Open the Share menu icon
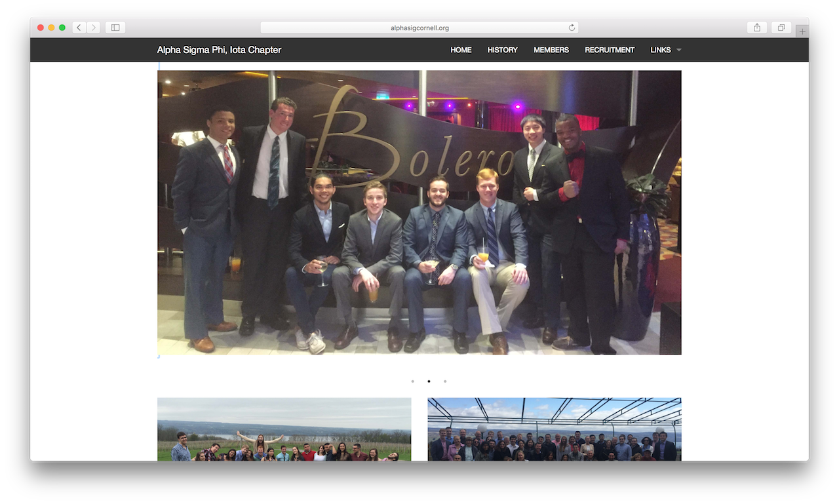Image resolution: width=839 pixels, height=504 pixels. click(x=757, y=28)
